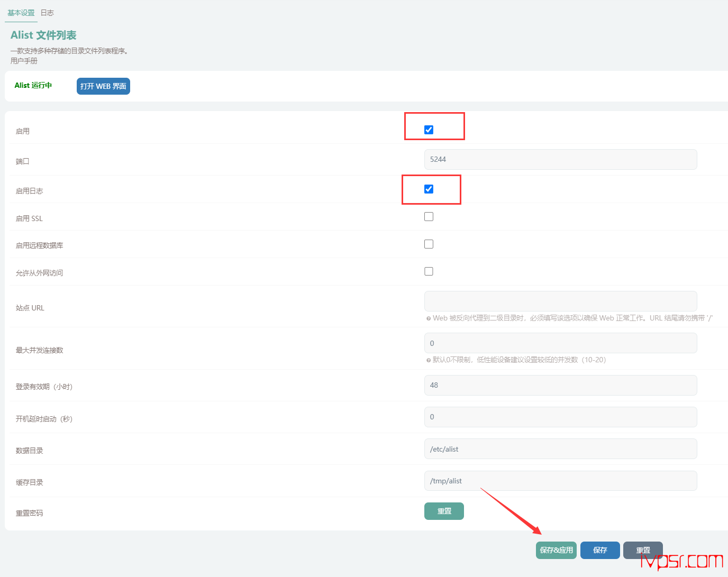Check the 允许从外网访问 checkbox
Viewport: 728px width, 577px height.
(x=429, y=271)
